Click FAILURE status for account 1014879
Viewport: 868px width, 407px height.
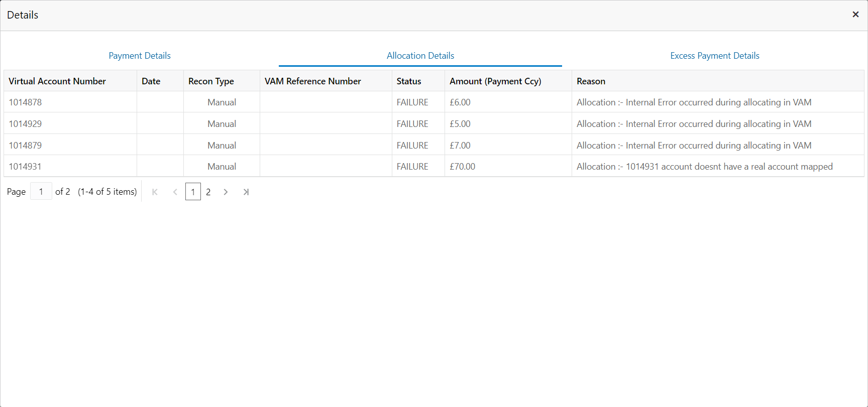click(412, 145)
